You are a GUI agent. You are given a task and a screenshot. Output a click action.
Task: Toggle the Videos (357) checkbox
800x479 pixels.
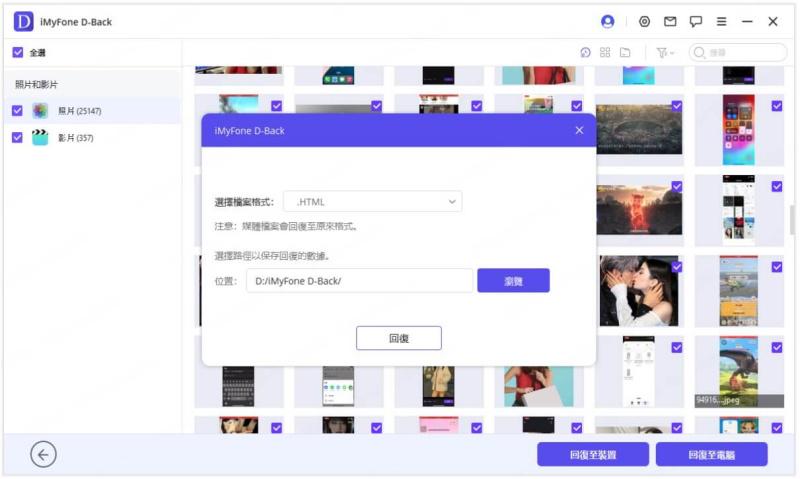[17, 137]
